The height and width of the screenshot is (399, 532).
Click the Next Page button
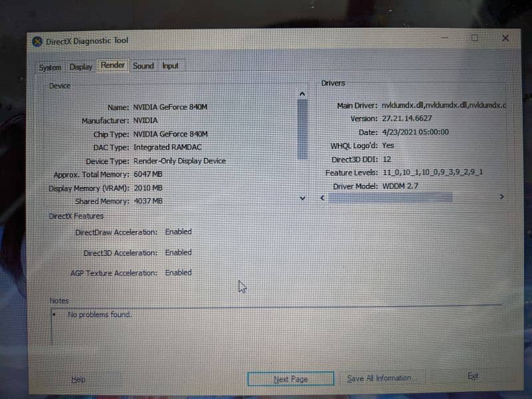pyautogui.click(x=291, y=379)
